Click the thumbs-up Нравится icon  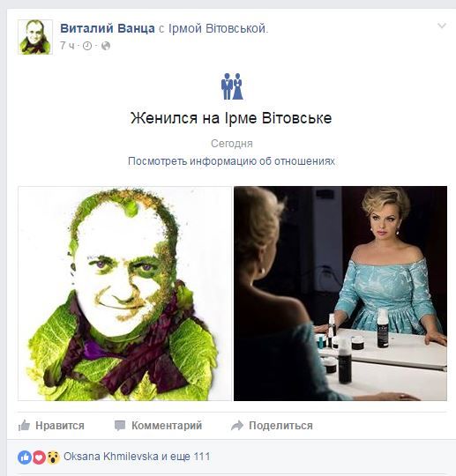tap(24, 425)
